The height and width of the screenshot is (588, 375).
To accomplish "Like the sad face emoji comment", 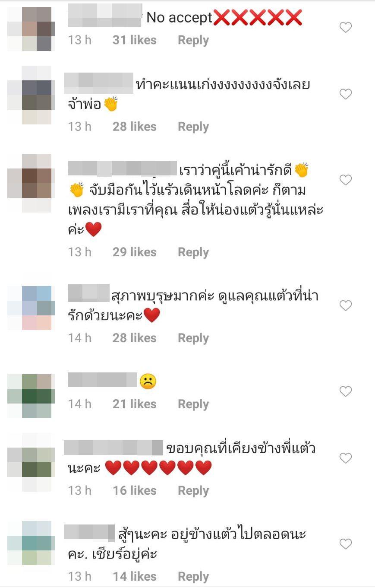I will pyautogui.click(x=346, y=391).
